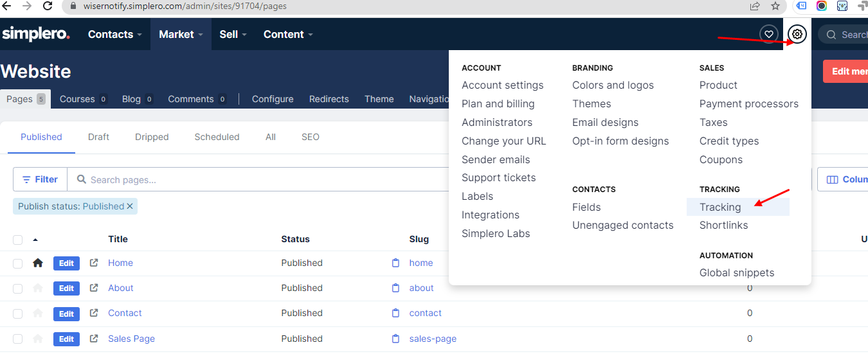Click the home icon beside Home page
This screenshot has width=868, height=354.
[x=38, y=263]
